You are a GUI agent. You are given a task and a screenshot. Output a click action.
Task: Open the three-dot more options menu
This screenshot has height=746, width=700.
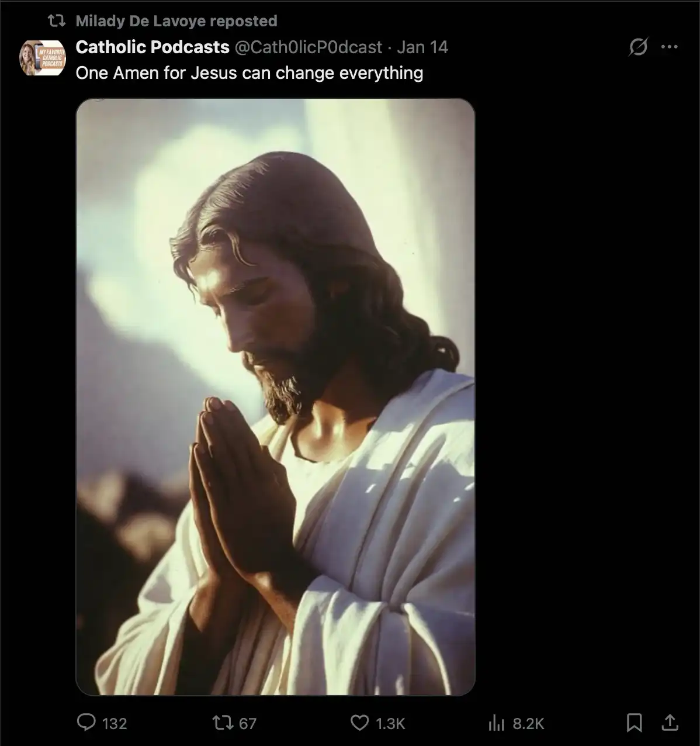[670, 47]
